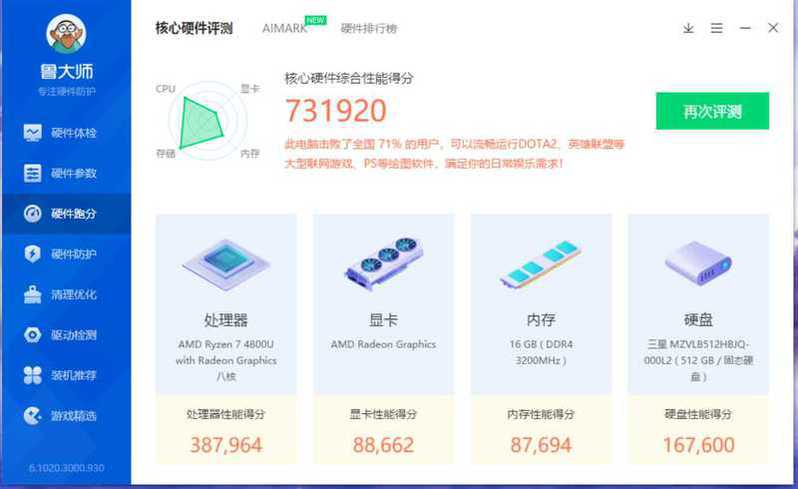Click the download arrow icon in the title bar
Viewport: 798px width, 489px height.
[x=688, y=28]
